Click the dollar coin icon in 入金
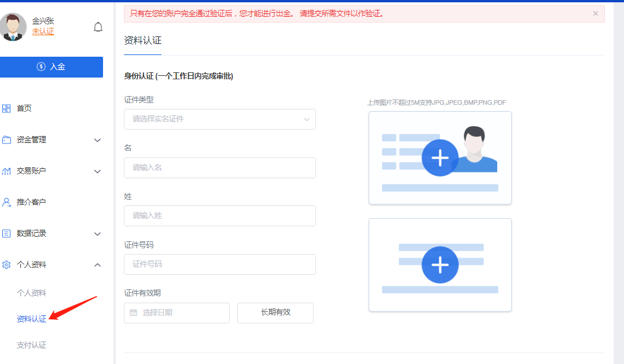624x364 pixels. [x=41, y=67]
